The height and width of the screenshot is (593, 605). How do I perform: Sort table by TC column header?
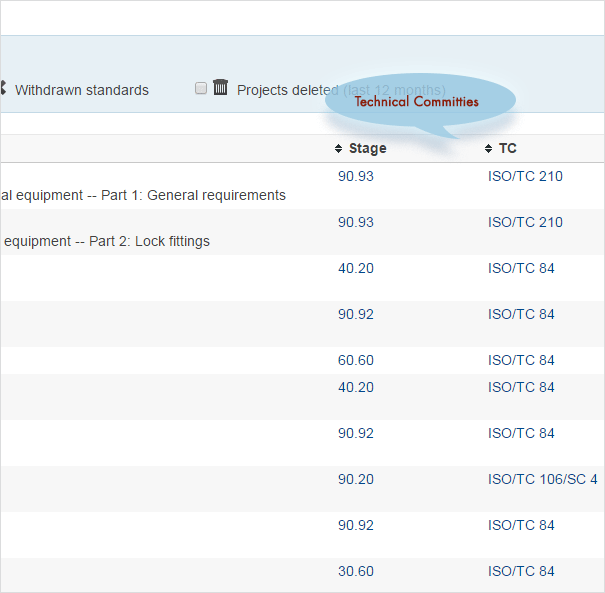pyautogui.click(x=508, y=148)
